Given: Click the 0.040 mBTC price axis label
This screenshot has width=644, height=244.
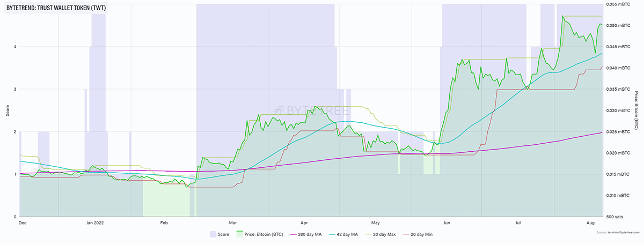Looking at the screenshot, I should pos(617,68).
